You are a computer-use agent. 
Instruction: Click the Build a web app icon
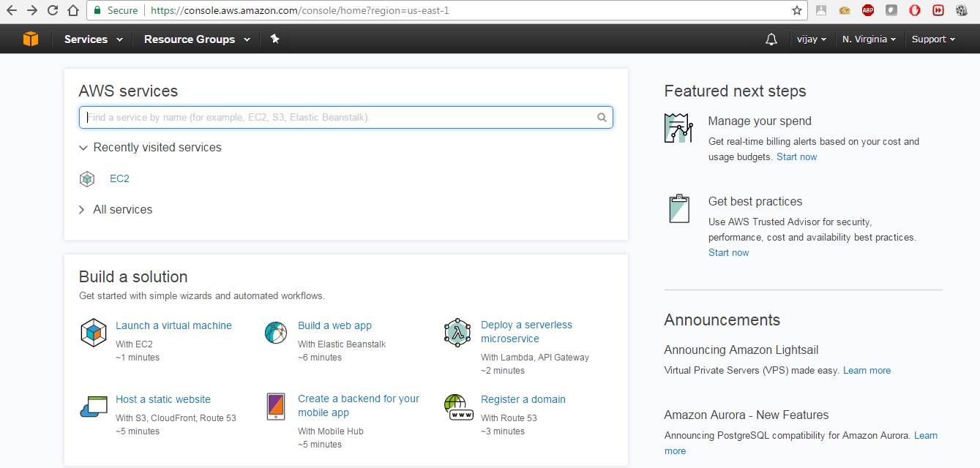(x=276, y=332)
